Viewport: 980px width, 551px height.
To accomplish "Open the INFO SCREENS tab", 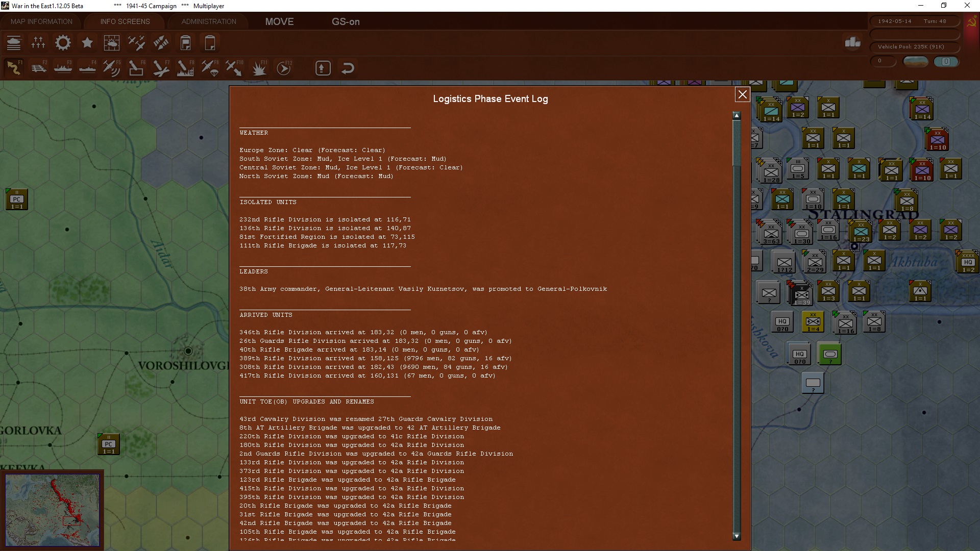I will click(x=125, y=21).
